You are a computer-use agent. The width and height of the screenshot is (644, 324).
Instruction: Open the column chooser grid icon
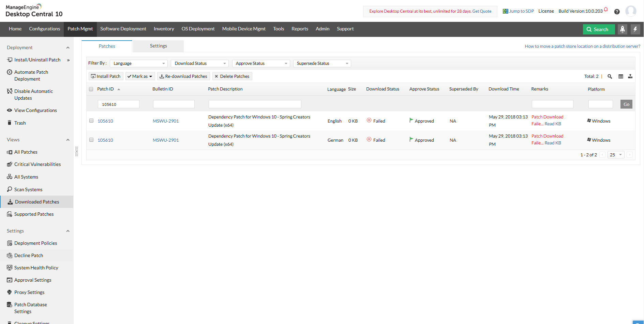tap(621, 76)
